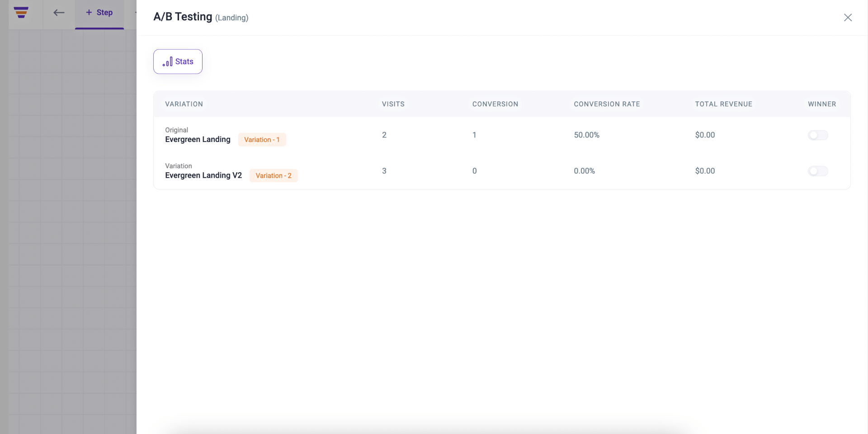This screenshot has width=868, height=434.
Task: Click the CONVERSION RATE column header
Action: (x=607, y=104)
